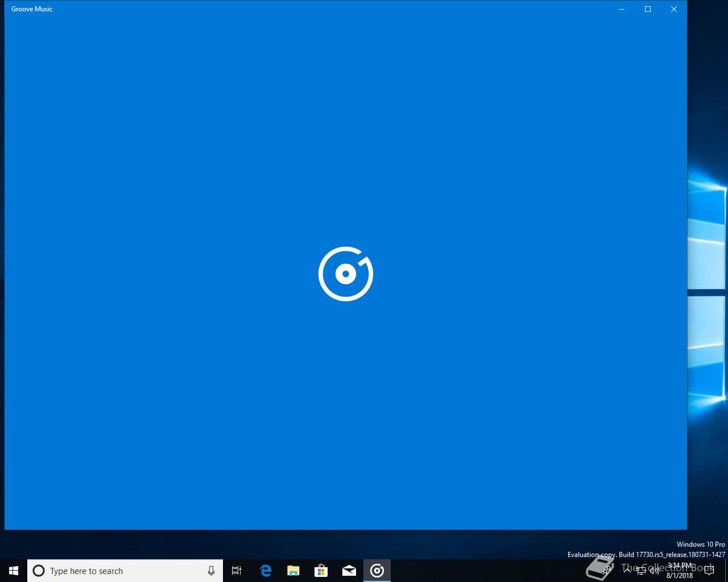This screenshot has height=582, width=728.
Task: Open the People icon in the tray
Action: (x=607, y=571)
